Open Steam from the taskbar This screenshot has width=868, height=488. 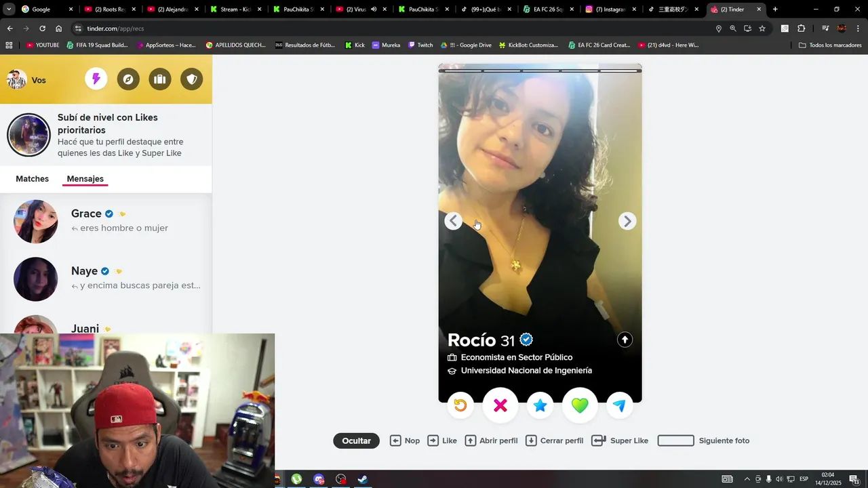pyautogui.click(x=363, y=479)
